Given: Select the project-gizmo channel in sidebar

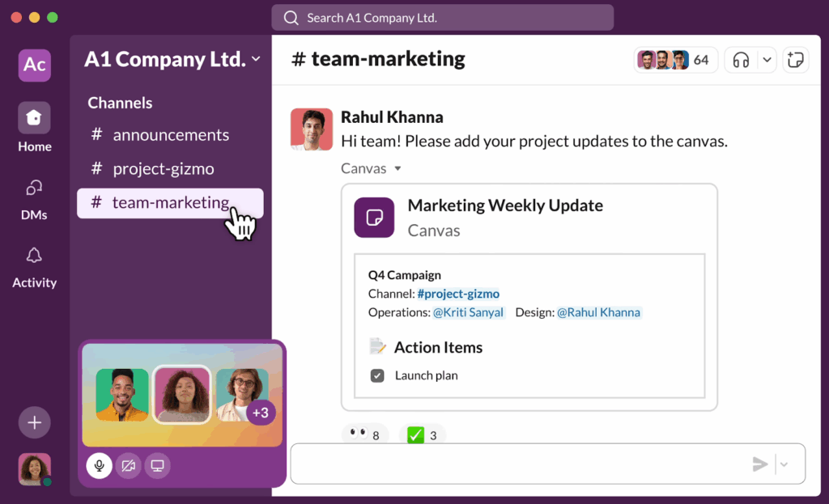Looking at the screenshot, I should pyautogui.click(x=163, y=169).
